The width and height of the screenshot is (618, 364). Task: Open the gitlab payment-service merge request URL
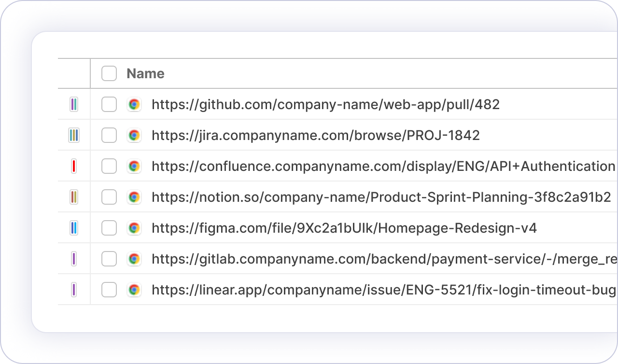[x=384, y=259]
